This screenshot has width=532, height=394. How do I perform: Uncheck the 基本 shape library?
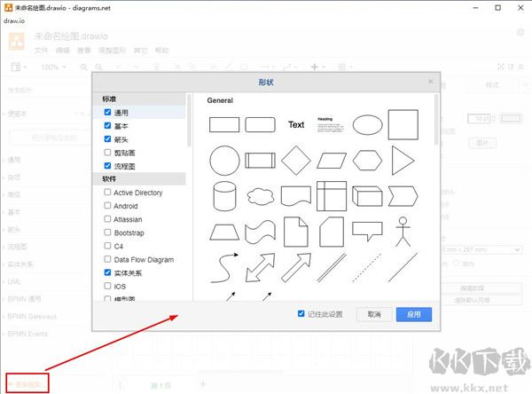pyautogui.click(x=107, y=126)
